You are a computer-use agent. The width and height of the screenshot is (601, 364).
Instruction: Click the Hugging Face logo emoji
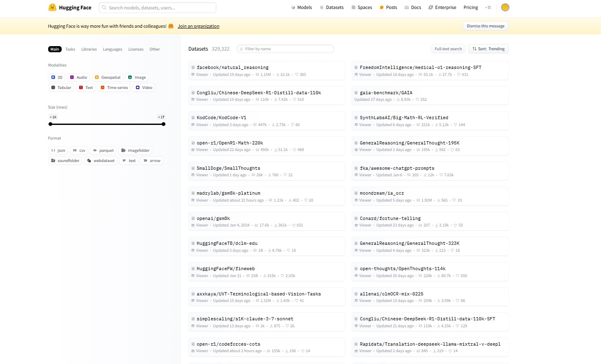click(x=52, y=7)
